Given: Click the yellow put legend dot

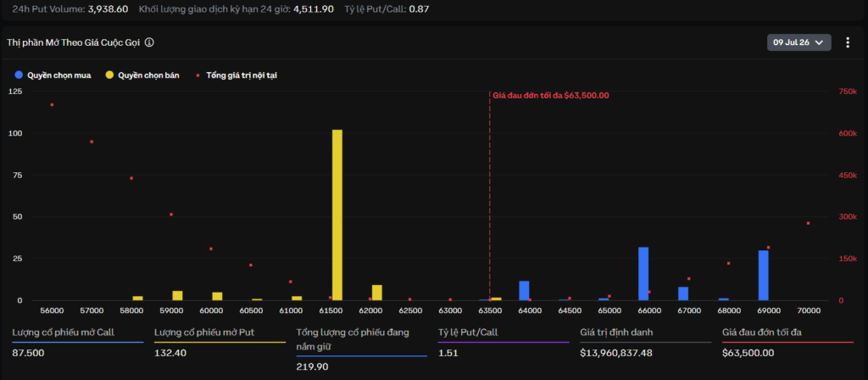Looking at the screenshot, I should tap(109, 75).
